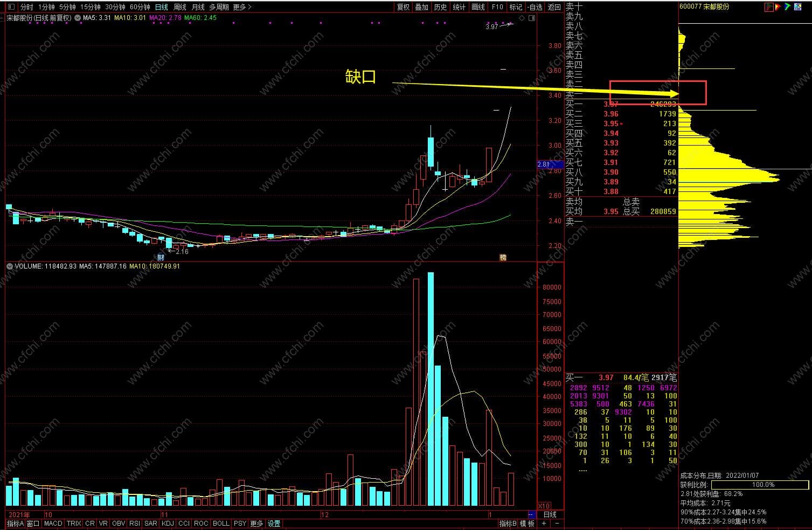Click the 600077 宋都股份 stock title

point(704,7)
